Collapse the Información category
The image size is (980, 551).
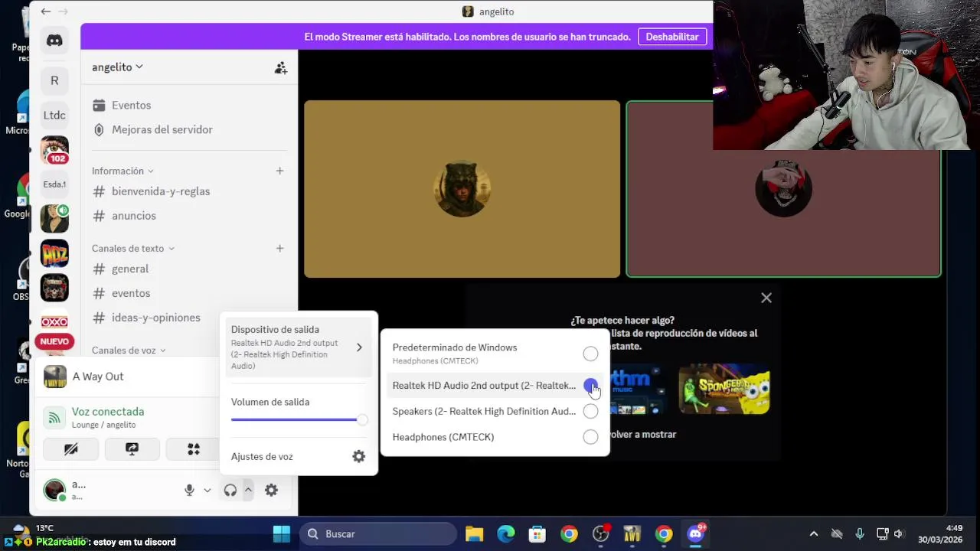pos(122,171)
